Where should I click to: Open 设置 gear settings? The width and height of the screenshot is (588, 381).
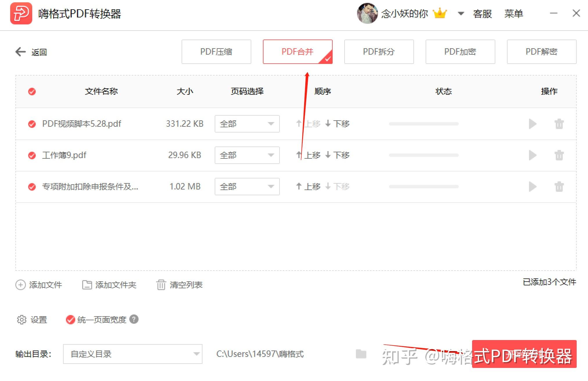(x=32, y=320)
